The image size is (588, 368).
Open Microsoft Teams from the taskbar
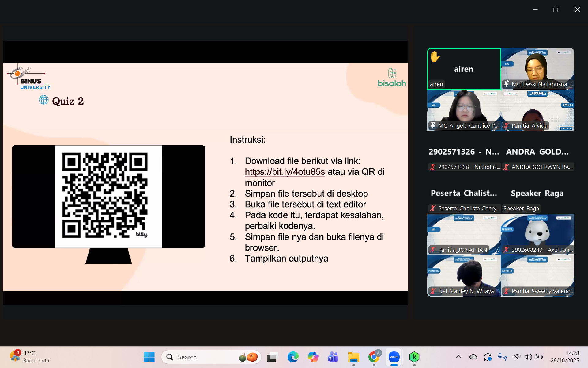pos(333,357)
